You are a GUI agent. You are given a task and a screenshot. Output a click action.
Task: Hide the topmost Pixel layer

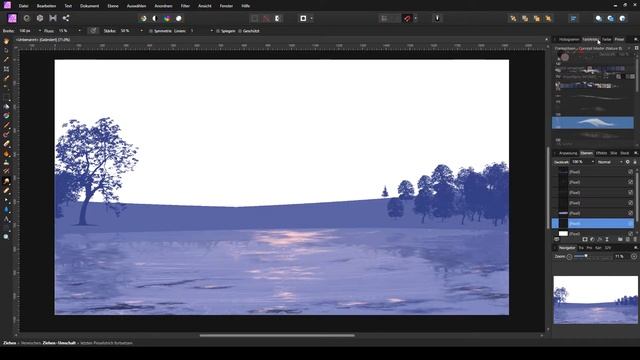631,172
